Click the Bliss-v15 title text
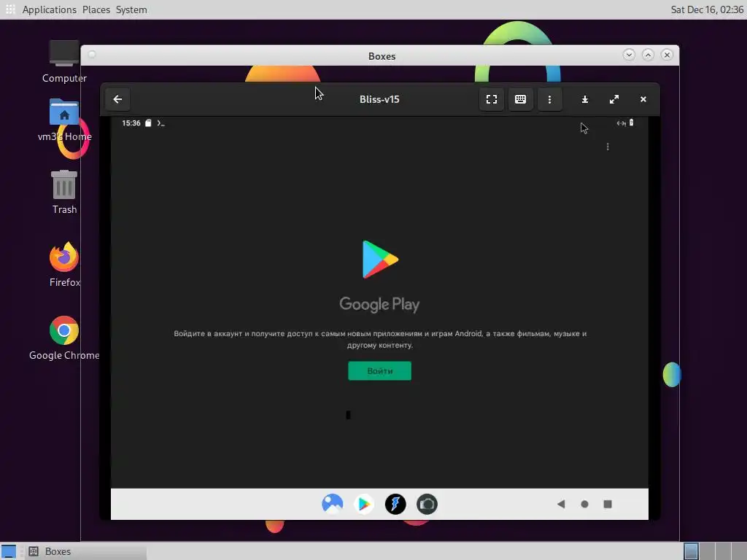Screen dimensions: 747x560 [379, 99]
